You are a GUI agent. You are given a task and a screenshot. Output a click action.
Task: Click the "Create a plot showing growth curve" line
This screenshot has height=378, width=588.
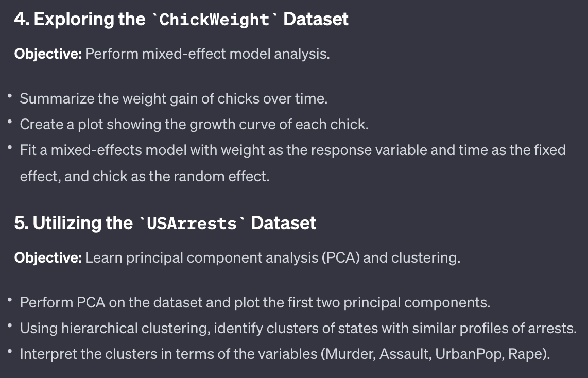click(x=194, y=124)
